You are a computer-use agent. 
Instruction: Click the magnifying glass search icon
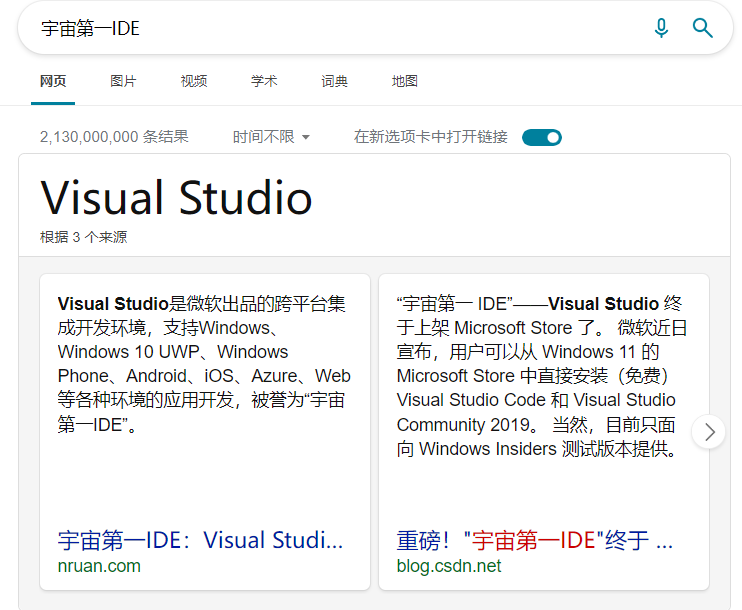point(702,28)
